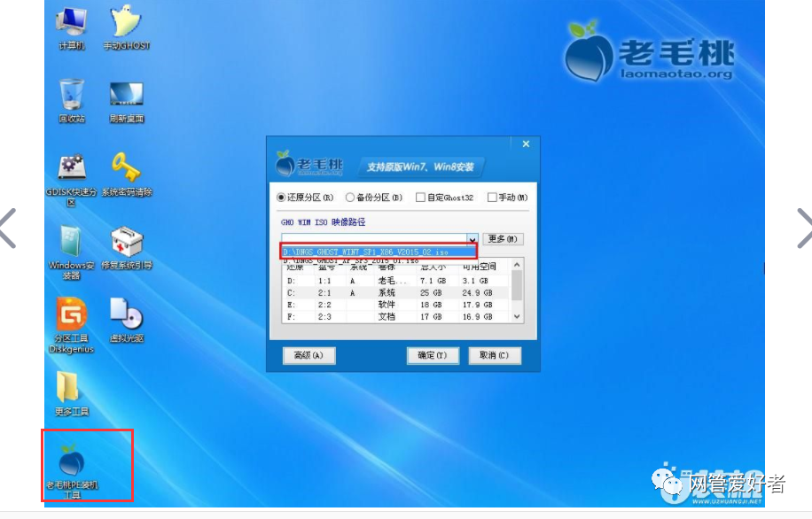
Task: Click the partition list scrollbar thumb
Action: coord(516,285)
